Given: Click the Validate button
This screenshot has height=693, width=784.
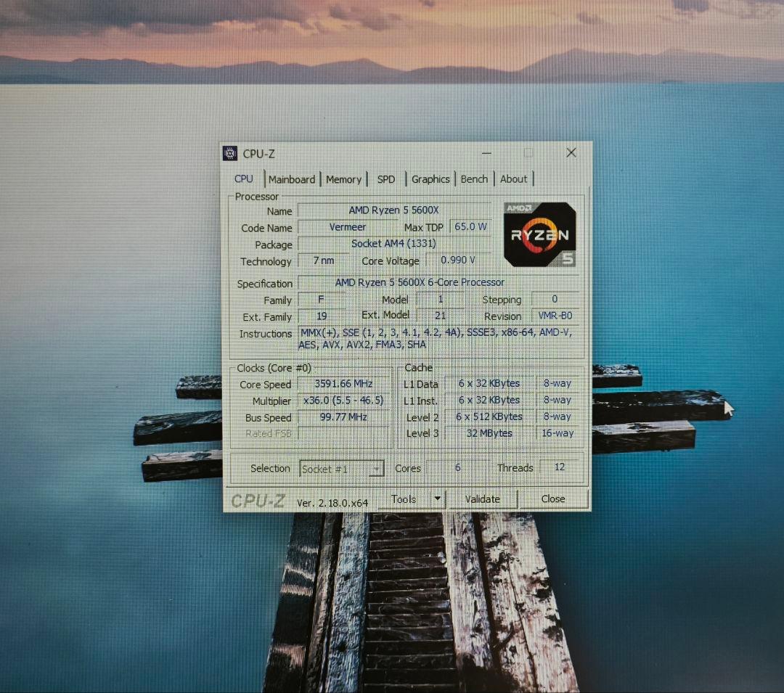Looking at the screenshot, I should [x=482, y=499].
